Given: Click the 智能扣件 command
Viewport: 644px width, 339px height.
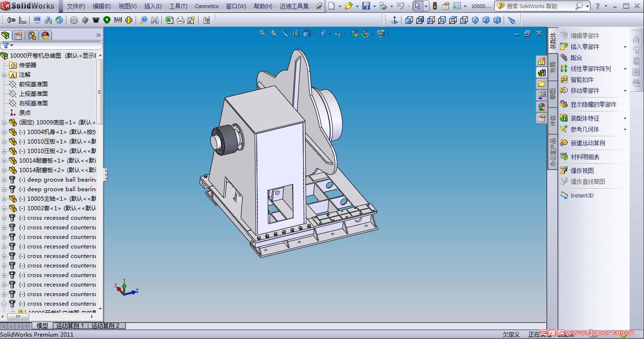Looking at the screenshot, I should 576,80.
